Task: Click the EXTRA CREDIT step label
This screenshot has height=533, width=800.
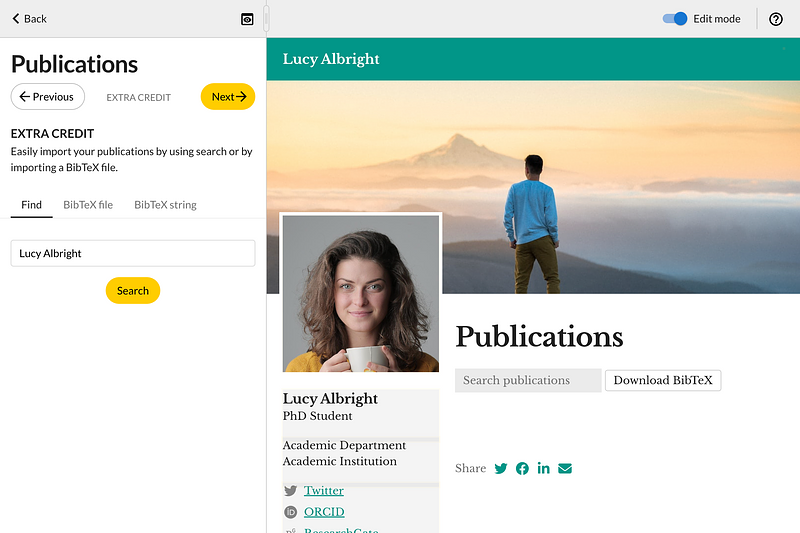Action: click(138, 97)
